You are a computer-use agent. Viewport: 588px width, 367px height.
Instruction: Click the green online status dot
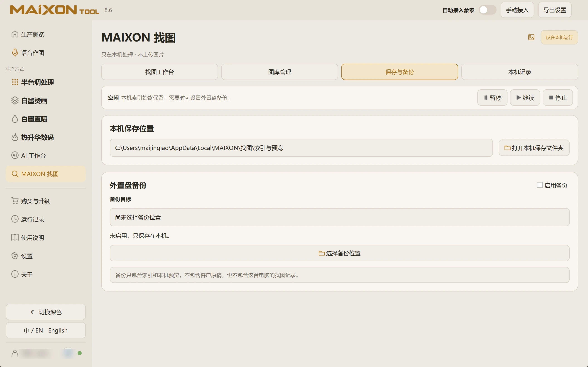click(79, 353)
